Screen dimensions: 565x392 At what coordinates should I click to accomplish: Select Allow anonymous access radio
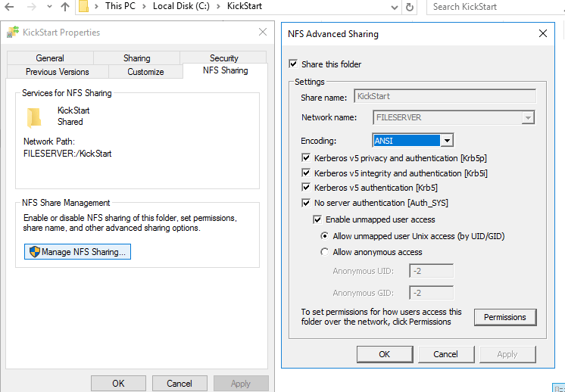coord(325,252)
